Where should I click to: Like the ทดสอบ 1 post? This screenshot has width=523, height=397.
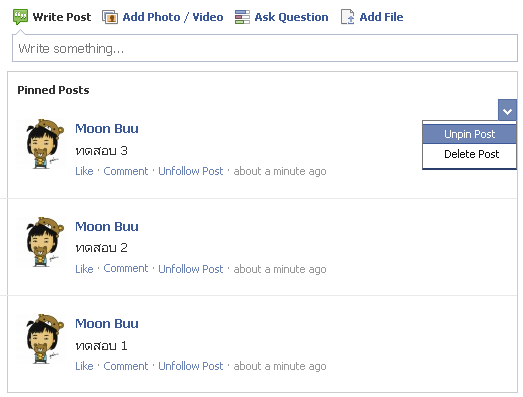84,366
